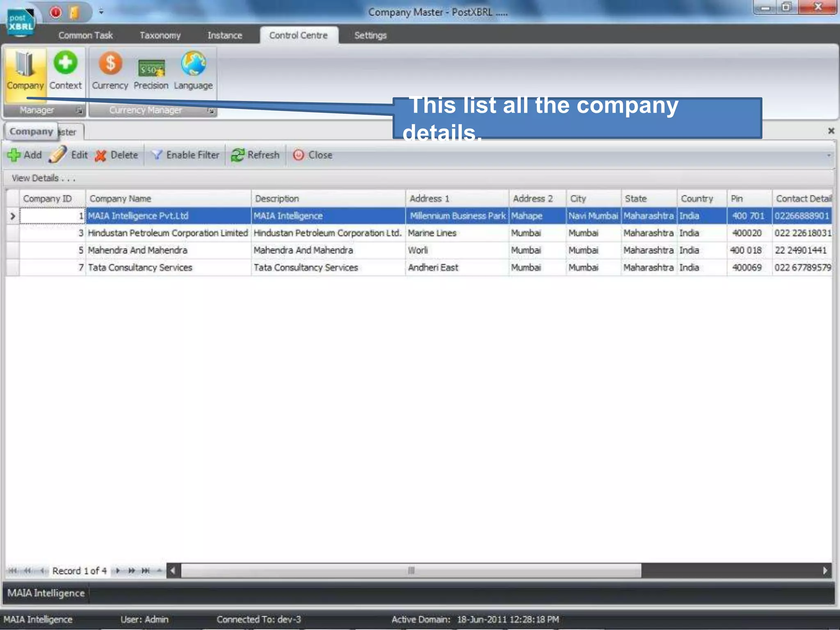This screenshot has width=840, height=630.
Task: Go to the previous record
Action: [x=42, y=571]
